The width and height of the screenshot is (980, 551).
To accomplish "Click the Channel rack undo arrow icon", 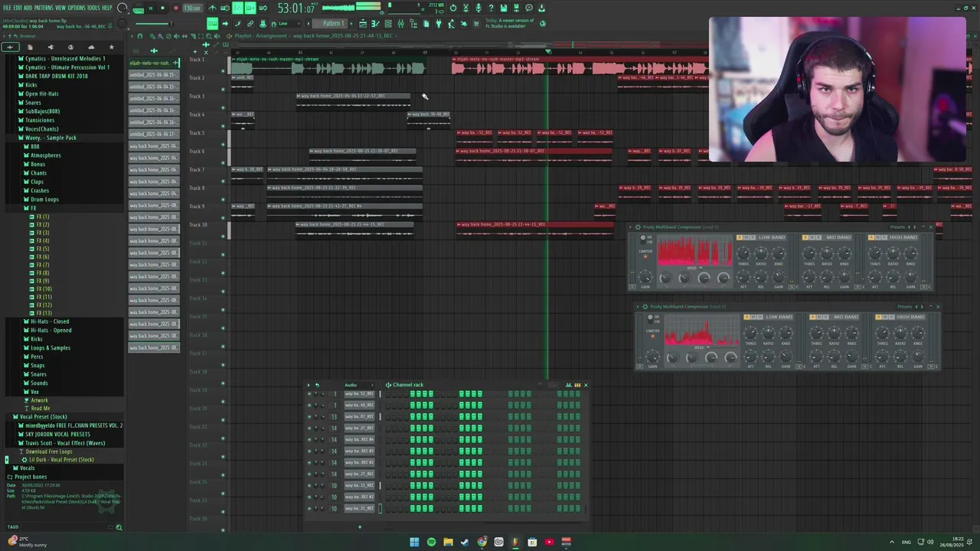I will tap(317, 385).
